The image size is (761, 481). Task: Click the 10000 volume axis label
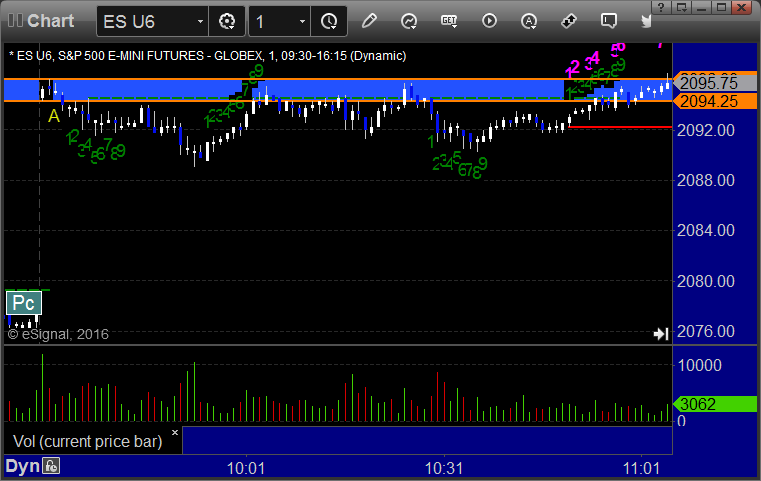point(699,365)
